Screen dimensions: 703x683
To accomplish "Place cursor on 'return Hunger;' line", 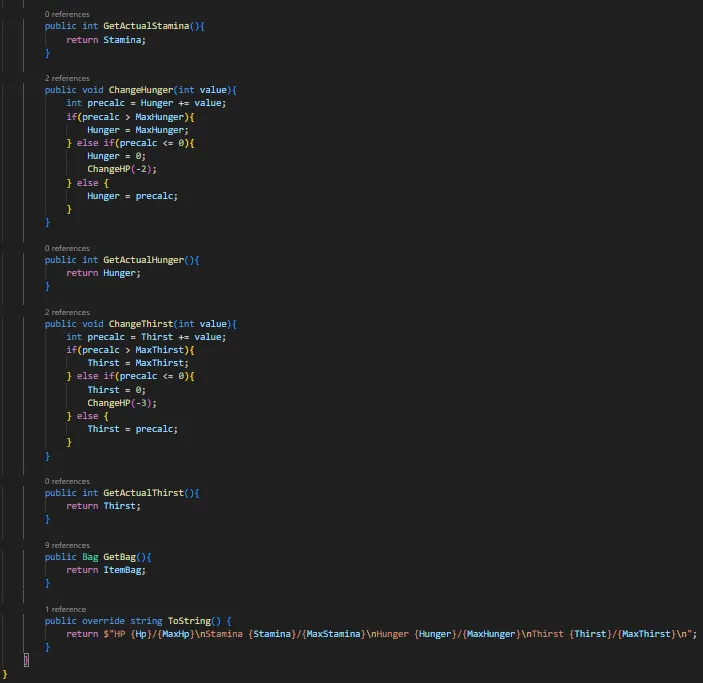I will (x=103, y=273).
